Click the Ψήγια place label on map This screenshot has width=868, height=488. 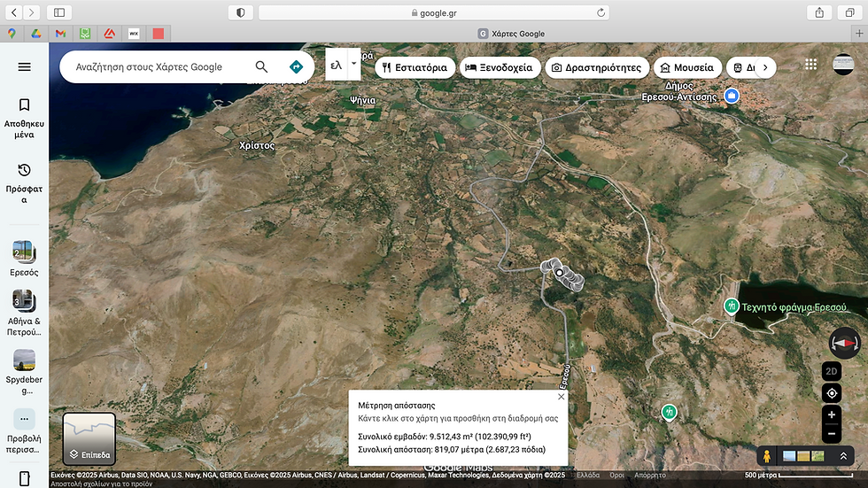(362, 100)
